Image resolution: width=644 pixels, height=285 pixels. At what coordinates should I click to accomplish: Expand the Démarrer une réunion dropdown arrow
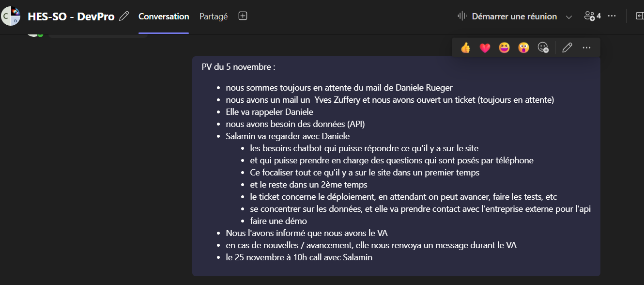pos(569,17)
